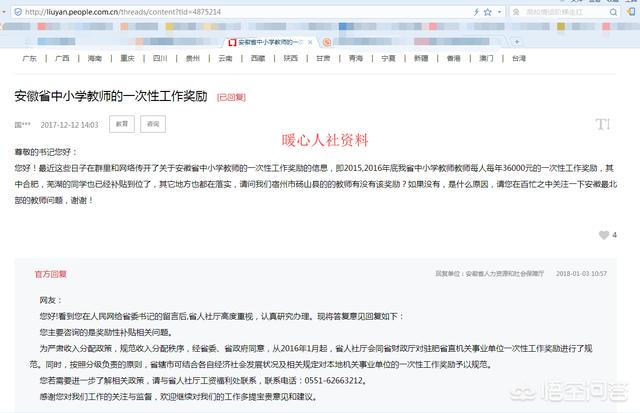Screen dimensions: 640x413
Task: Open the 云南 province link
Action: click(x=225, y=58)
